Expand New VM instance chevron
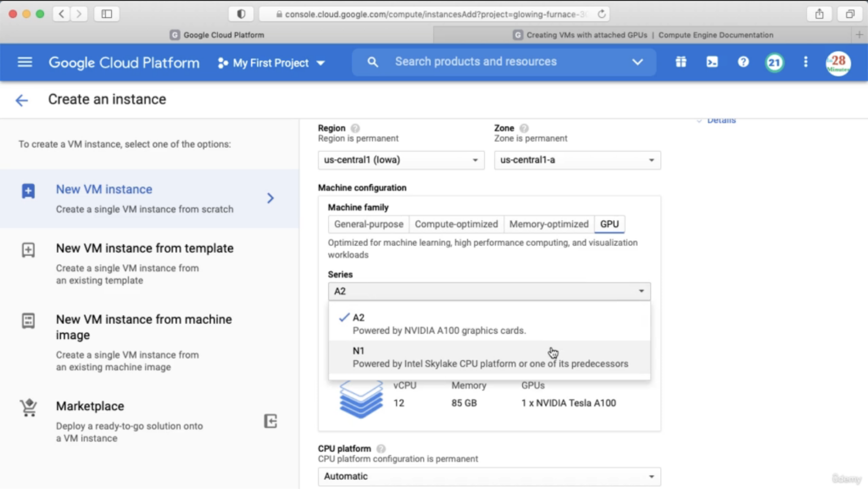 270,198
